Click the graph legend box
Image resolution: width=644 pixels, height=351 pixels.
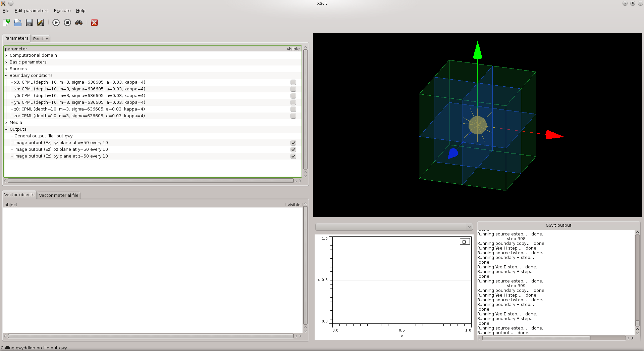point(465,242)
